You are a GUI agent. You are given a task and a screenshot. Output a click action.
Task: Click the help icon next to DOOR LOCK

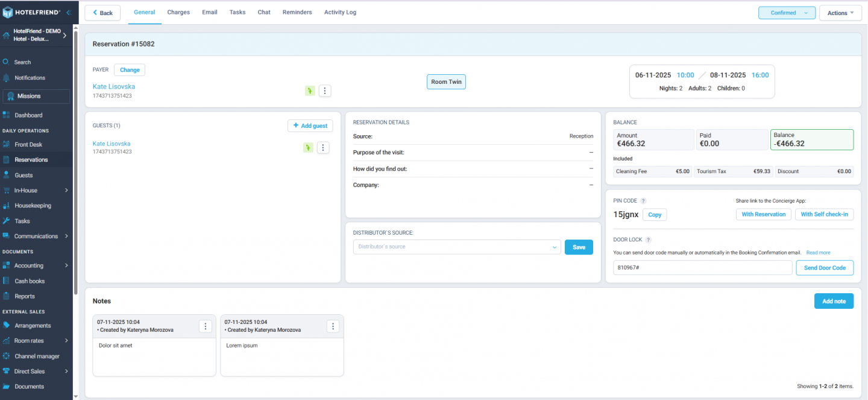648,240
